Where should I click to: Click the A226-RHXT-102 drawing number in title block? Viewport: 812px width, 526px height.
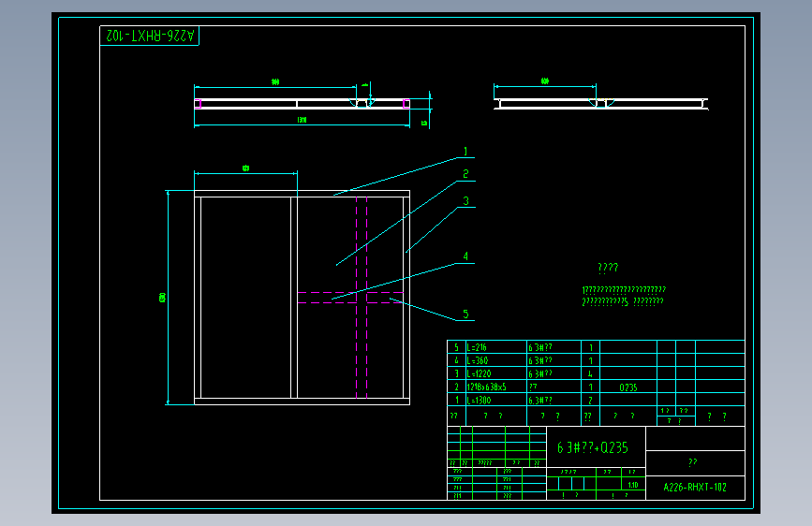(695, 488)
